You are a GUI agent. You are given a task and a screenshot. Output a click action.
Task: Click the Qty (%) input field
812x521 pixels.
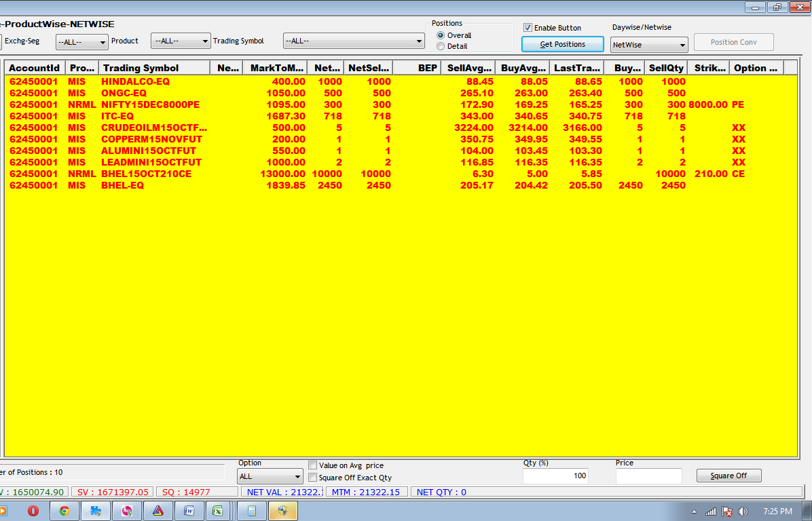point(555,476)
